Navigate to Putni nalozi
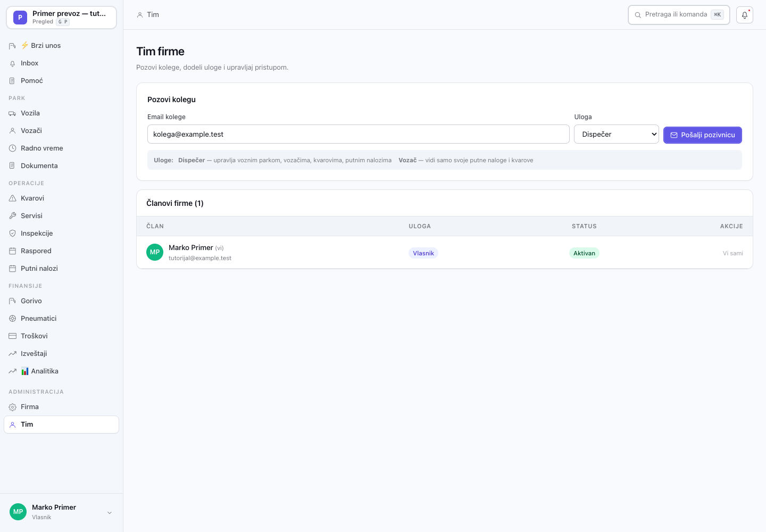This screenshot has width=766, height=532. click(x=61, y=269)
